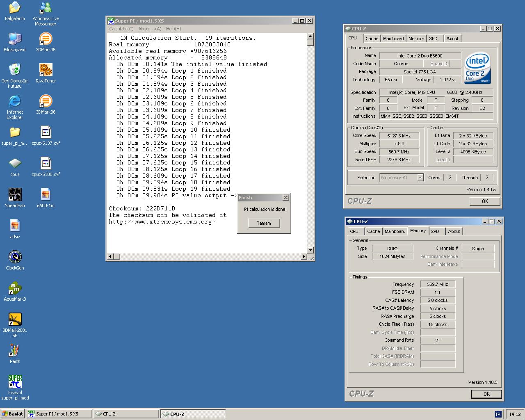
Task: Switch to Memory tab in upper CPU-Z
Action: (416, 39)
